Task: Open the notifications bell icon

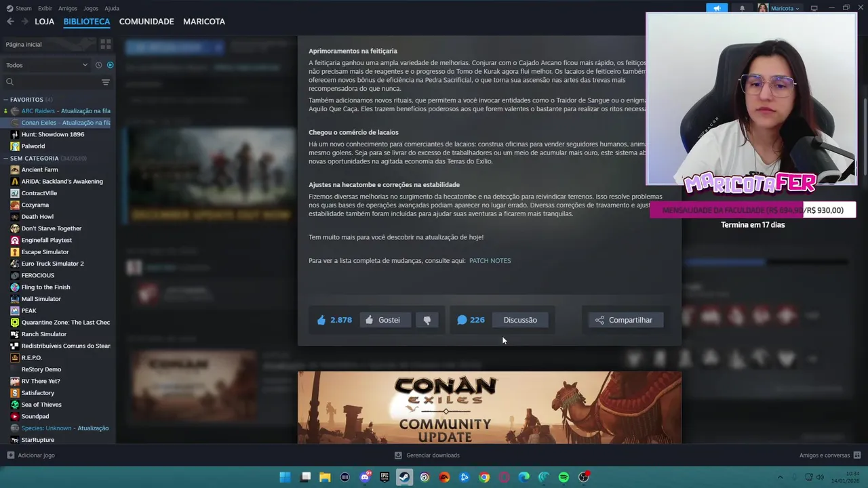Action: 742,8
